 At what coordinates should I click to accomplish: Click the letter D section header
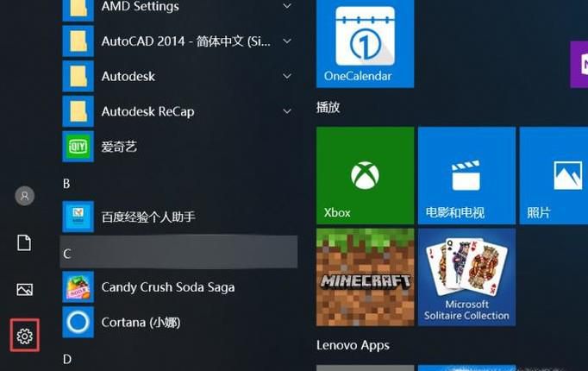(x=67, y=359)
